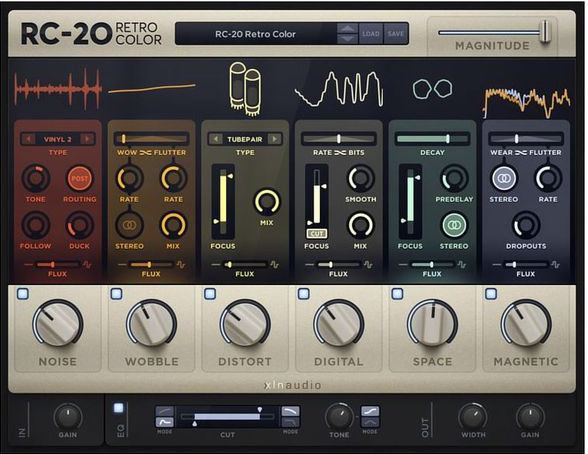Select next noise type right of VINYL 2
The width and height of the screenshot is (588, 454).
pos(87,139)
